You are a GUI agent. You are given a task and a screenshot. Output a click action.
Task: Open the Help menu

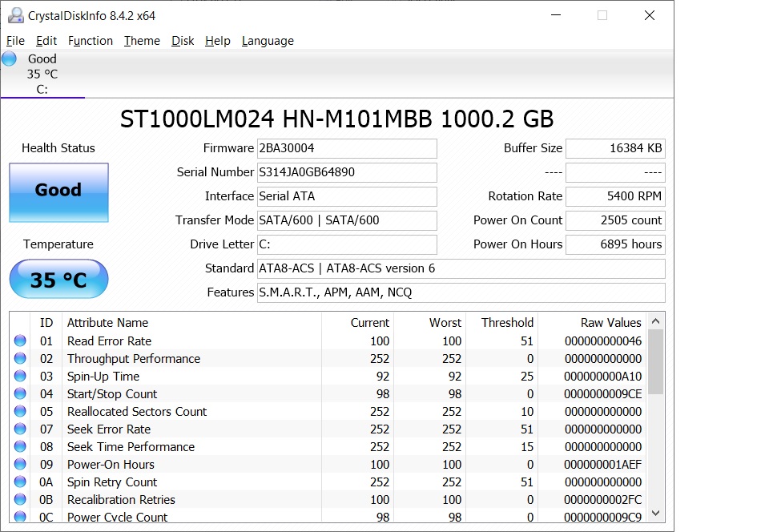[x=218, y=41]
